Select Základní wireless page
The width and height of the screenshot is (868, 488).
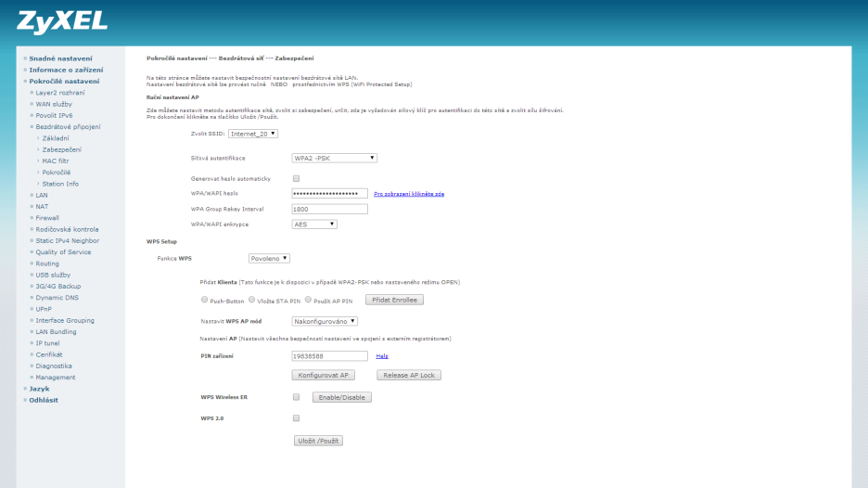(x=56, y=138)
